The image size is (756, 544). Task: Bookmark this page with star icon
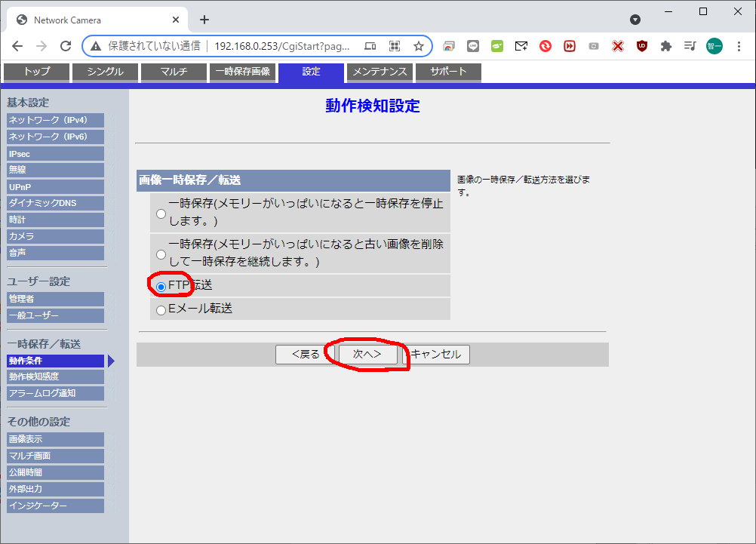pos(419,46)
